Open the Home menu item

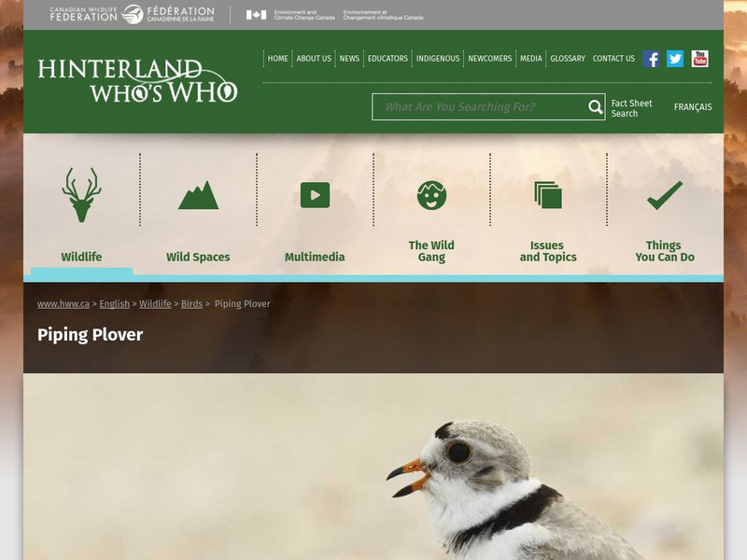tap(277, 59)
